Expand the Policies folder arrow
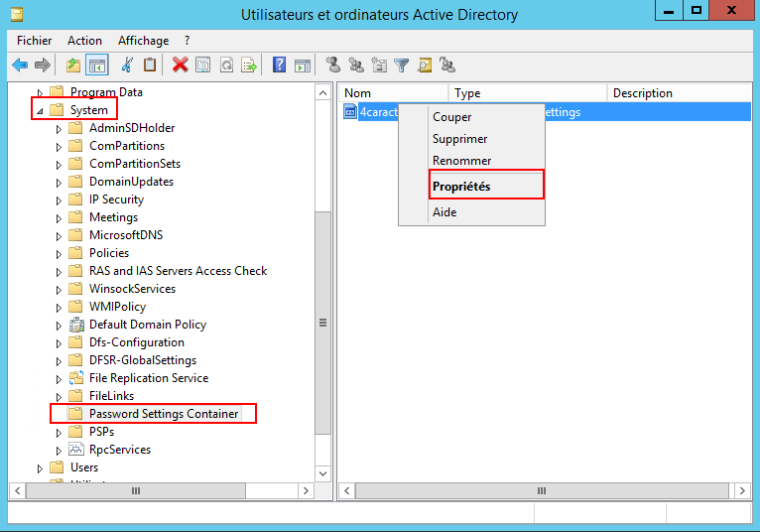Viewport: 760px width, 532px height. click(59, 254)
